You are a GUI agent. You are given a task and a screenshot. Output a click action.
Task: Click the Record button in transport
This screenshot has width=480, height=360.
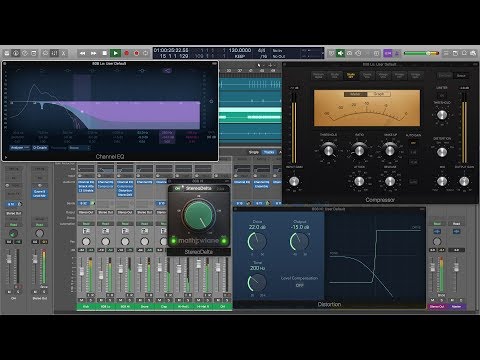[126, 53]
